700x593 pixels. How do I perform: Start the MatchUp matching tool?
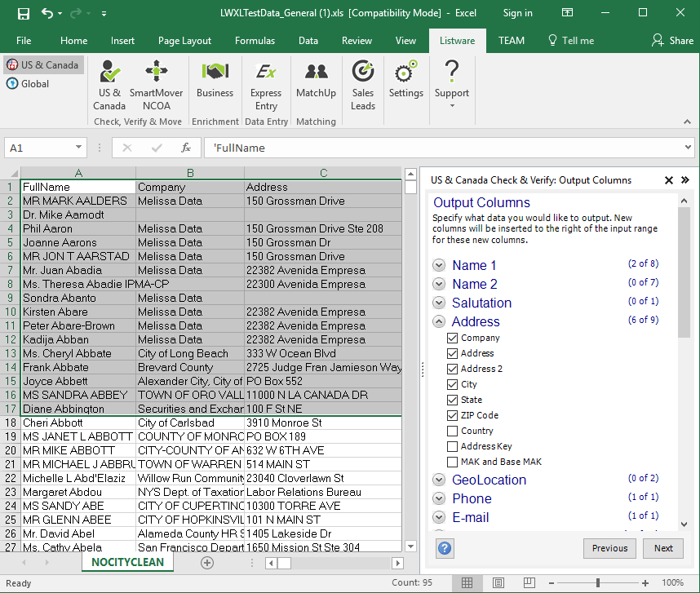click(316, 82)
